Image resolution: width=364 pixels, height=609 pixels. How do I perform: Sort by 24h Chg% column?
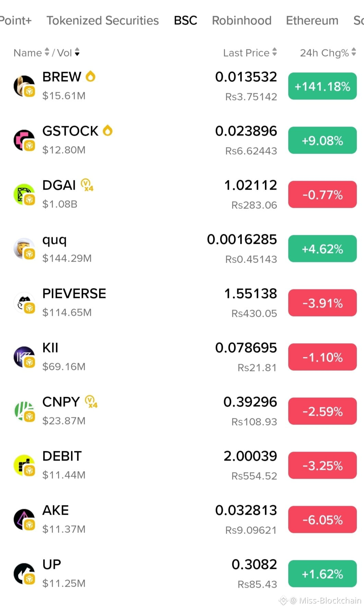point(328,52)
